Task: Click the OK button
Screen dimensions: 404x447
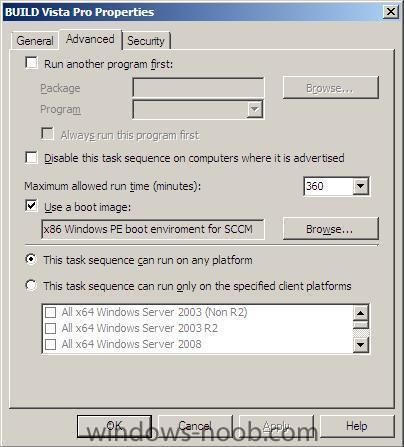Action: point(114,426)
